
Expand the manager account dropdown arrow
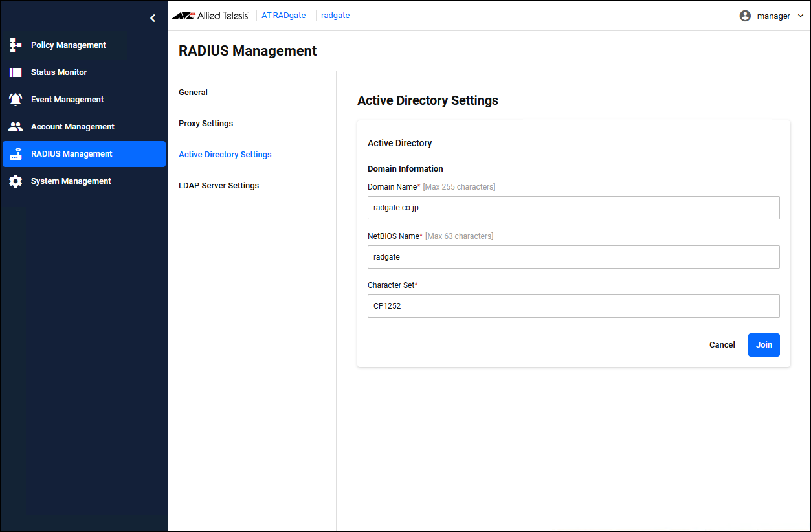(x=801, y=16)
